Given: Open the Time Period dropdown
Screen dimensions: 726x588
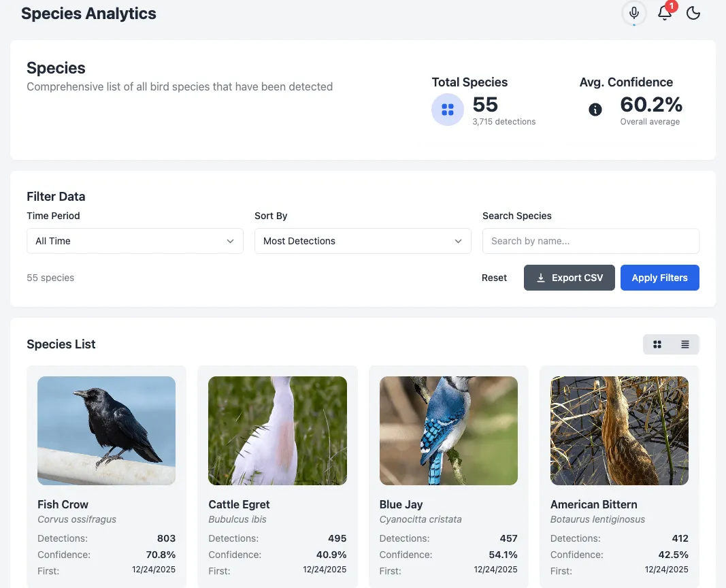Looking at the screenshot, I should click(x=135, y=241).
